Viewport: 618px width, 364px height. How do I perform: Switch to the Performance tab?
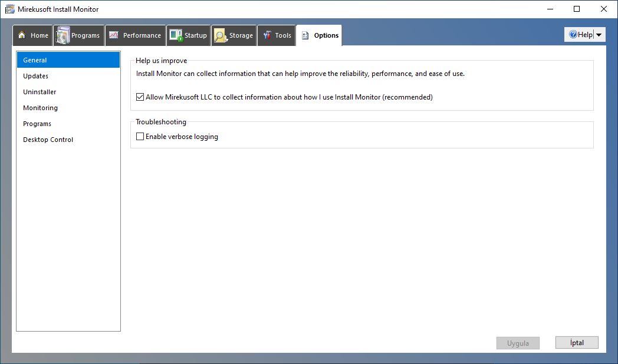click(x=135, y=35)
